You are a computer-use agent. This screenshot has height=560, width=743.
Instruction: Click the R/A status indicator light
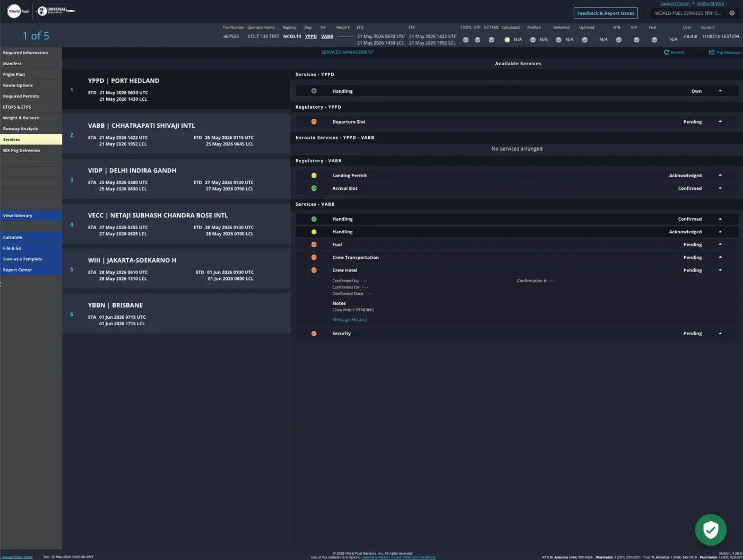pyautogui.click(x=636, y=40)
